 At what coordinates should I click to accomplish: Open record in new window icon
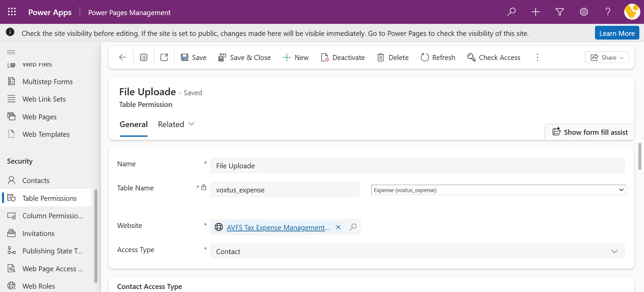pyautogui.click(x=164, y=57)
